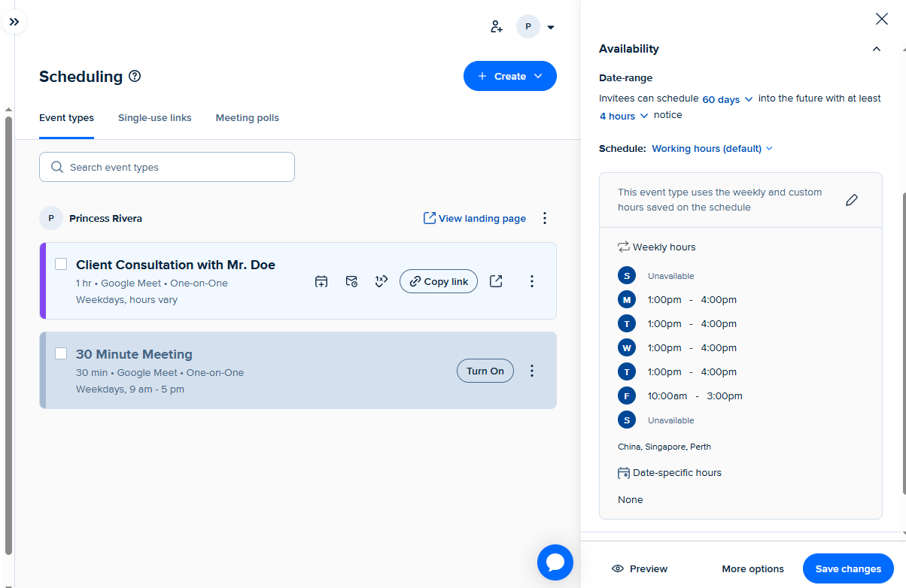Image resolution: width=906 pixels, height=588 pixels.
Task: Click the Search event types field
Action: coord(167,167)
